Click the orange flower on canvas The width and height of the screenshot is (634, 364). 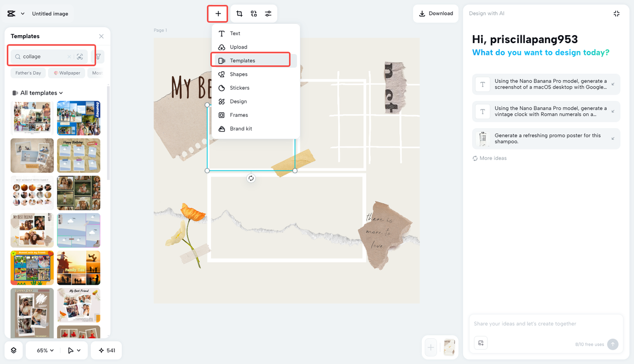(x=193, y=213)
